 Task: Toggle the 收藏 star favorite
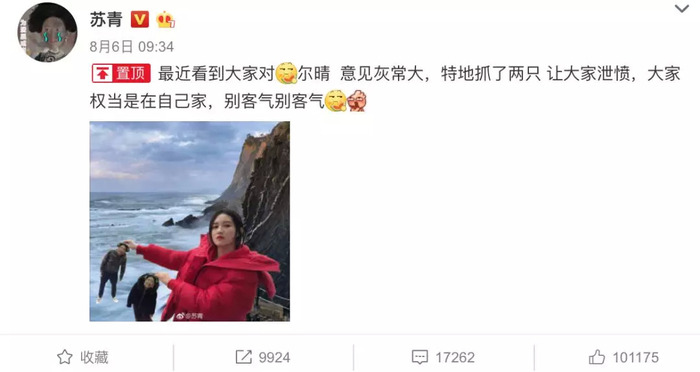[65, 357]
